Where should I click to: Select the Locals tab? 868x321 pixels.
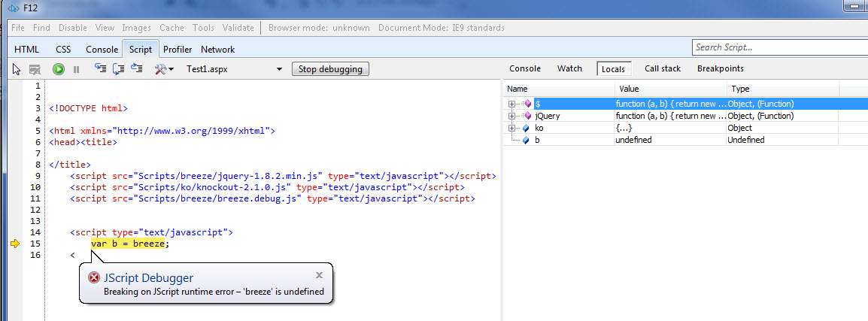613,69
